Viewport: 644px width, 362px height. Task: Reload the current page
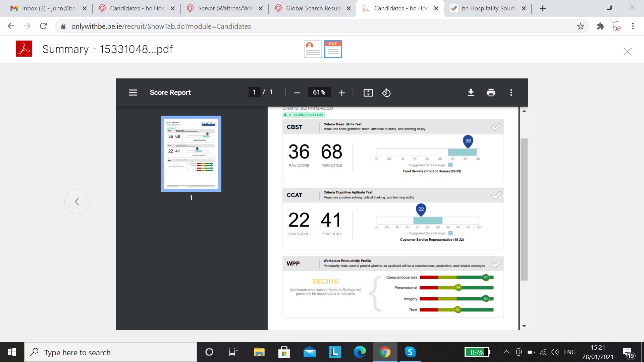[43, 26]
